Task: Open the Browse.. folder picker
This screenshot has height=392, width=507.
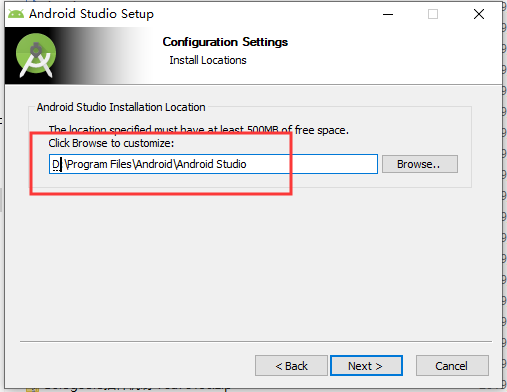Action: pos(420,164)
